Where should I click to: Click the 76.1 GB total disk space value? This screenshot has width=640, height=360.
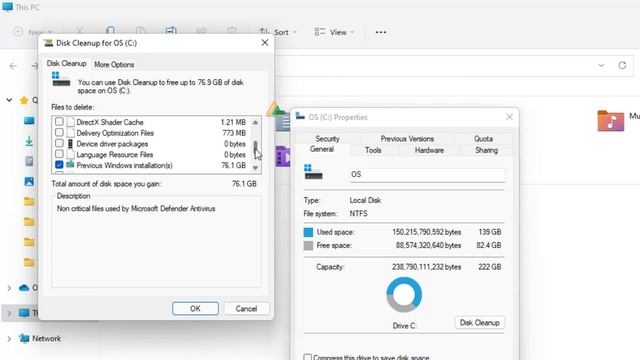pyautogui.click(x=244, y=184)
